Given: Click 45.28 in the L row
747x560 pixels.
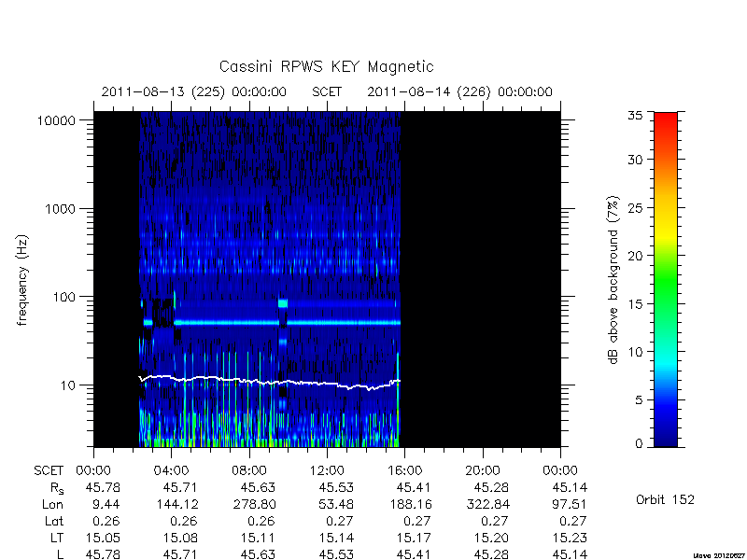Looking at the screenshot, I should click(x=492, y=554).
